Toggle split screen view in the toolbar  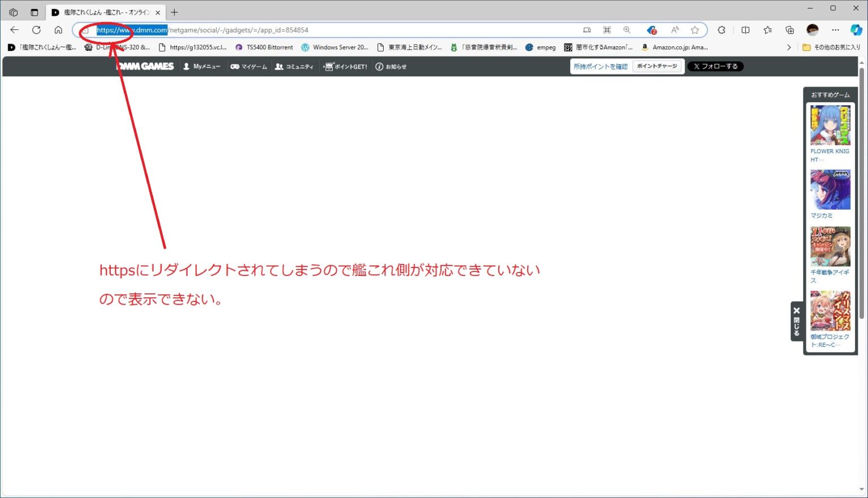(744, 29)
